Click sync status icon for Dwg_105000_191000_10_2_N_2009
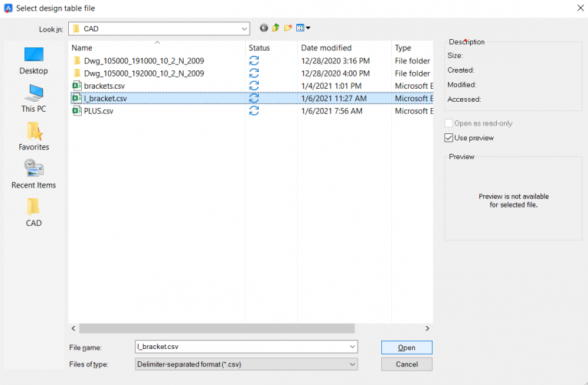Viewport: 588px width, 385px height. coord(254,60)
